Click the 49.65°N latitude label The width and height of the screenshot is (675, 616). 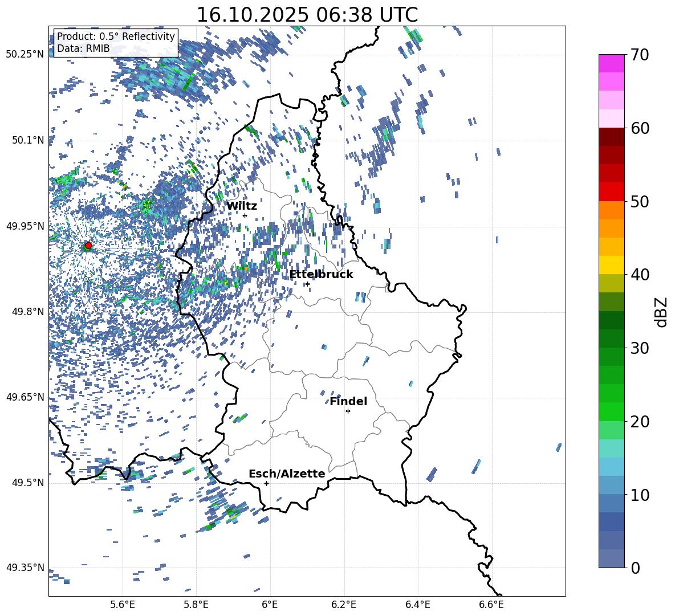25,397
